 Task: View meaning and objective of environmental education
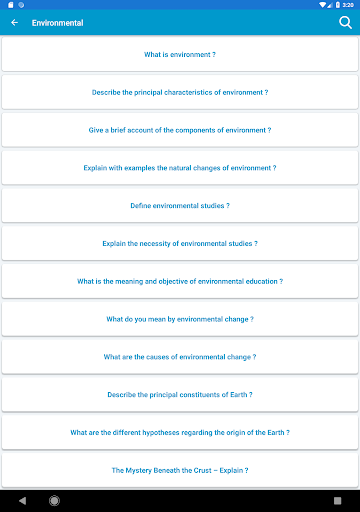[180, 281]
